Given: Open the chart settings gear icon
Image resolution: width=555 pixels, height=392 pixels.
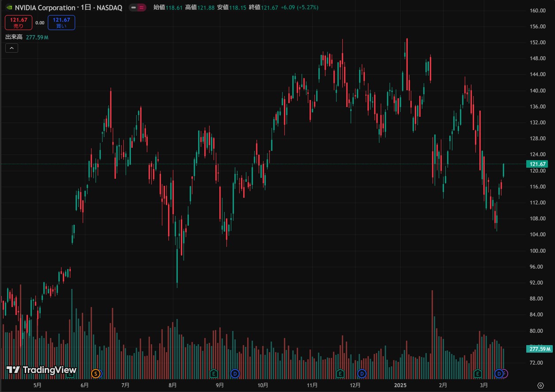Looking at the screenshot, I should point(540,385).
